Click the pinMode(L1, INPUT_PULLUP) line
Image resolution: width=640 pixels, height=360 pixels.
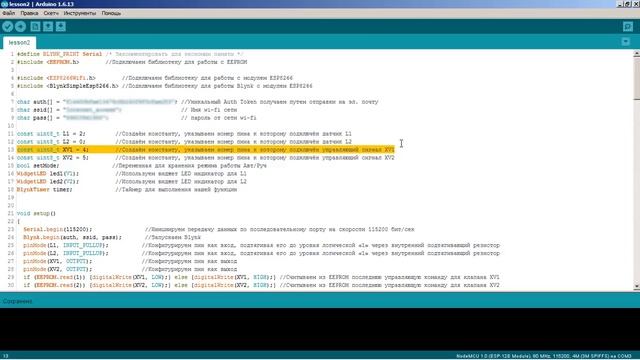click(261, 245)
